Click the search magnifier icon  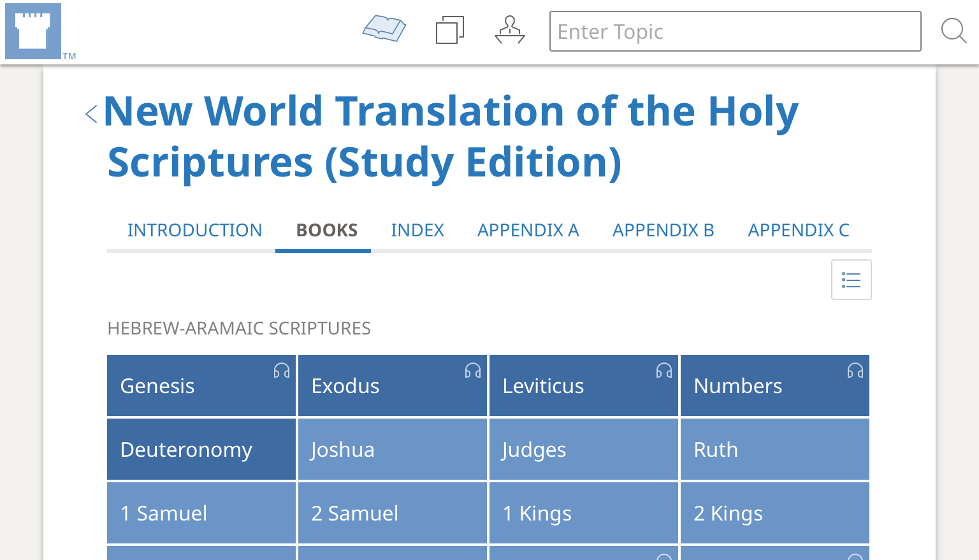click(x=954, y=30)
